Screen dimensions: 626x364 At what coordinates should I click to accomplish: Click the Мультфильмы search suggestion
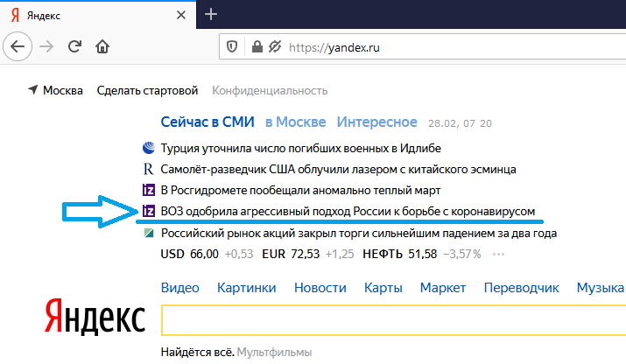coord(274,352)
